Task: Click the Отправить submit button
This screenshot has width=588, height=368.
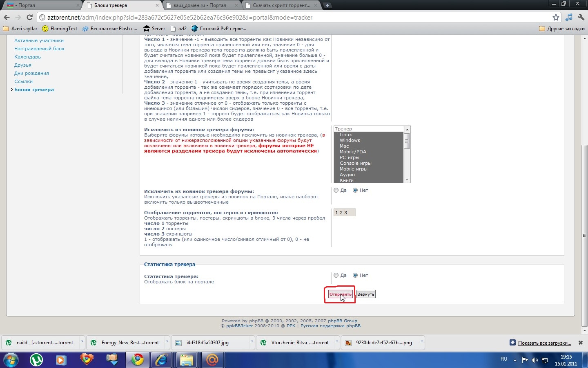Action: coord(340,294)
